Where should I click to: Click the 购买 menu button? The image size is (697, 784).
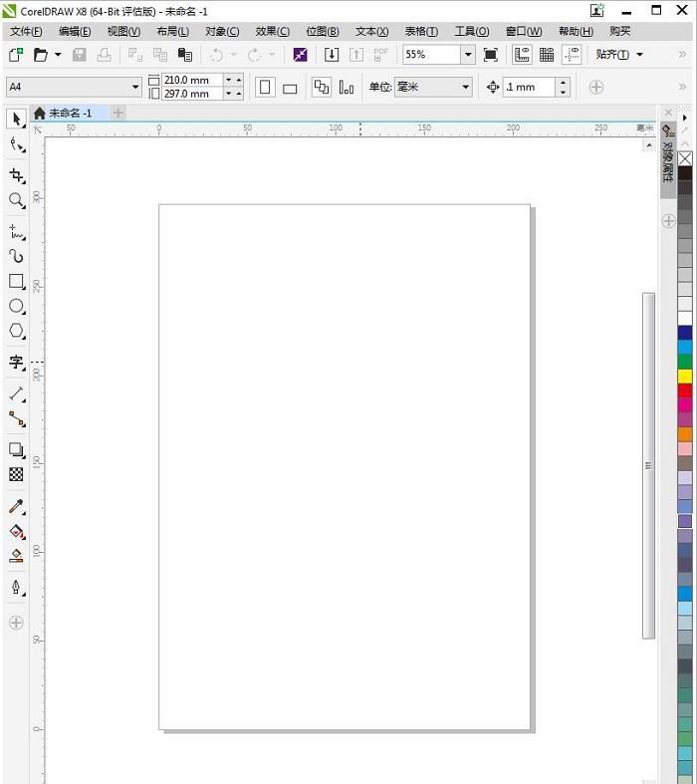pos(620,32)
